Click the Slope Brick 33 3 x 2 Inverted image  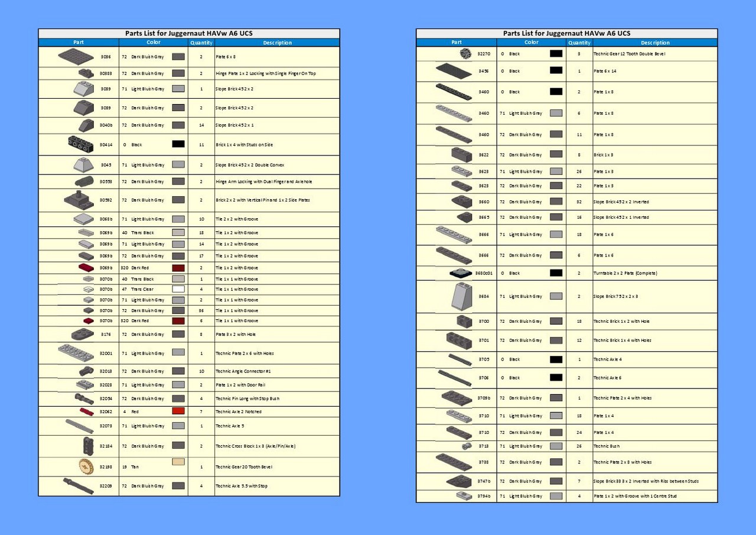coord(459,481)
